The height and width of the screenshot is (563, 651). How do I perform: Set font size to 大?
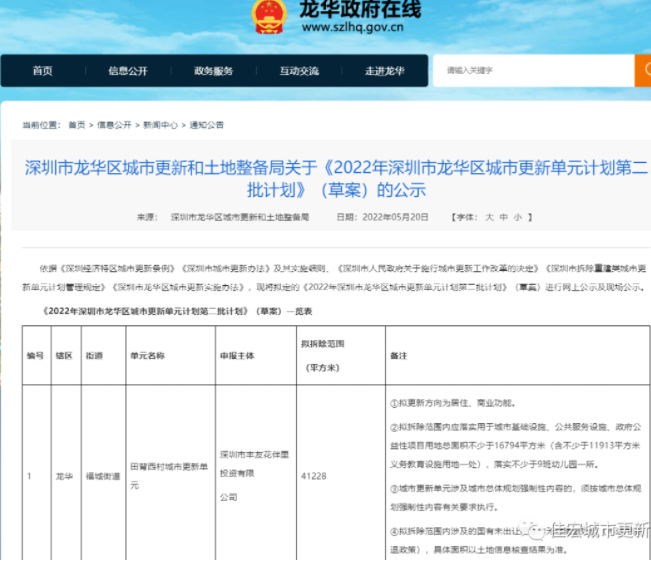490,216
